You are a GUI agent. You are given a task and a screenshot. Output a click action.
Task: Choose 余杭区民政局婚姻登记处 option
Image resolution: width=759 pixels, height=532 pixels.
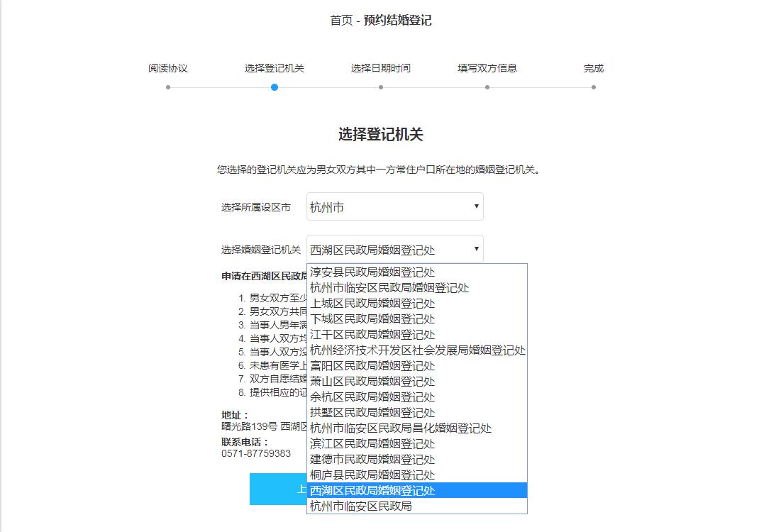pos(417,397)
